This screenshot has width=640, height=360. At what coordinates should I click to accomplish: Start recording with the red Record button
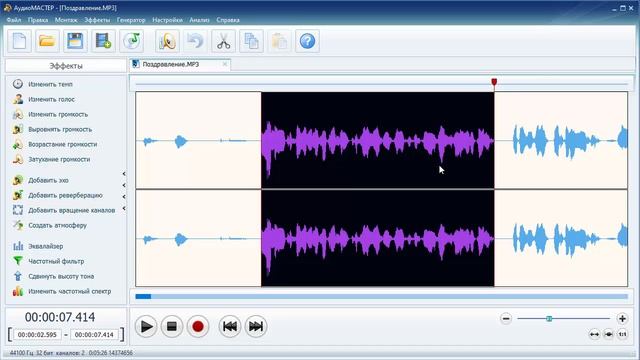[198, 327]
